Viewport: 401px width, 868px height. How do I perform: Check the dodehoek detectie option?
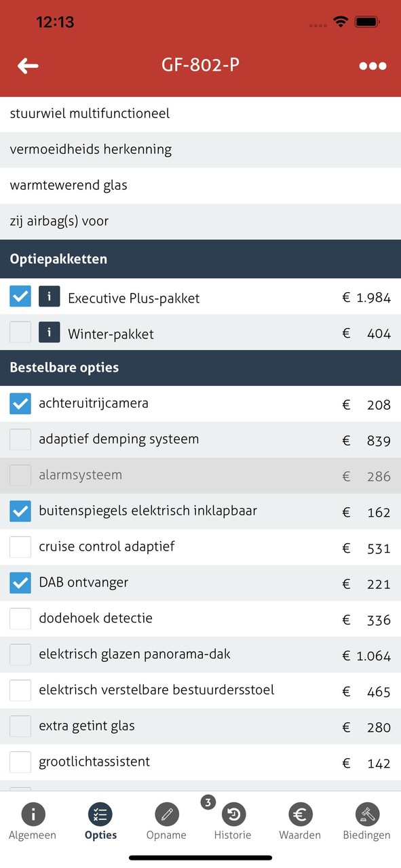coord(20,618)
